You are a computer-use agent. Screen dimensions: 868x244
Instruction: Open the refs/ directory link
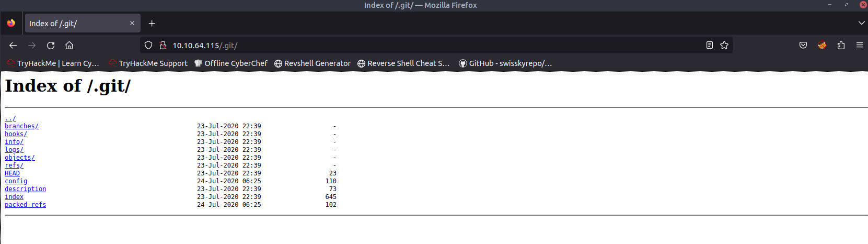pyautogui.click(x=14, y=165)
